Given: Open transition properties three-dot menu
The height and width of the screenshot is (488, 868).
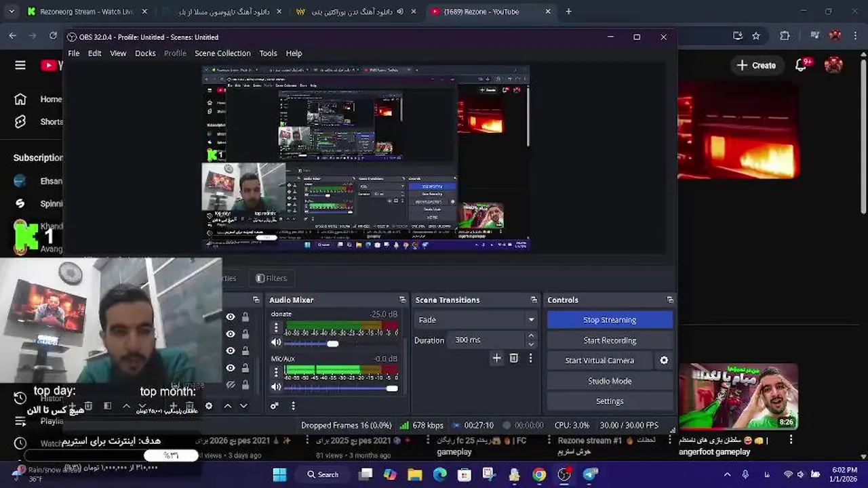Looking at the screenshot, I should click(530, 358).
